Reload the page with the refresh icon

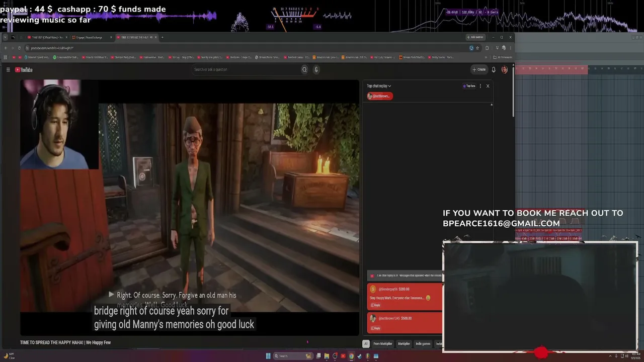(19, 48)
